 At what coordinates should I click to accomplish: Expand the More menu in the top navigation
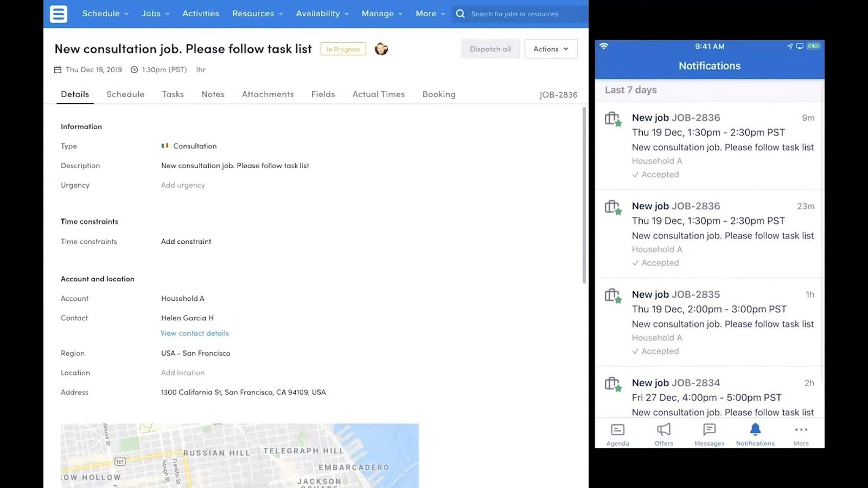click(430, 14)
